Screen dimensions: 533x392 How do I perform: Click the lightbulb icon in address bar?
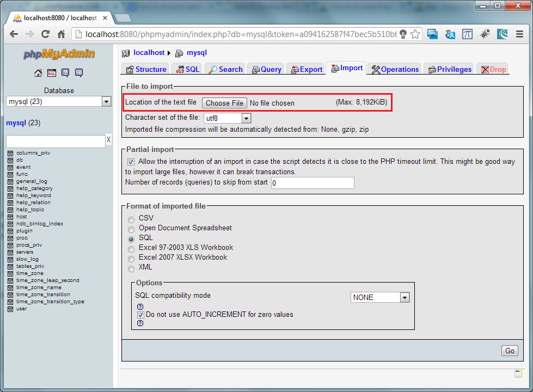pyautogui.click(x=403, y=34)
